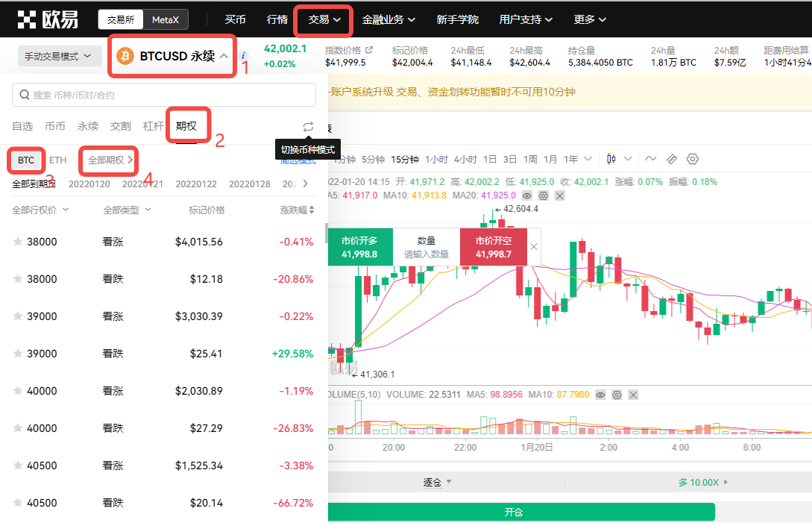Close the quick order panel
The height and width of the screenshot is (523, 812).
coord(534,247)
